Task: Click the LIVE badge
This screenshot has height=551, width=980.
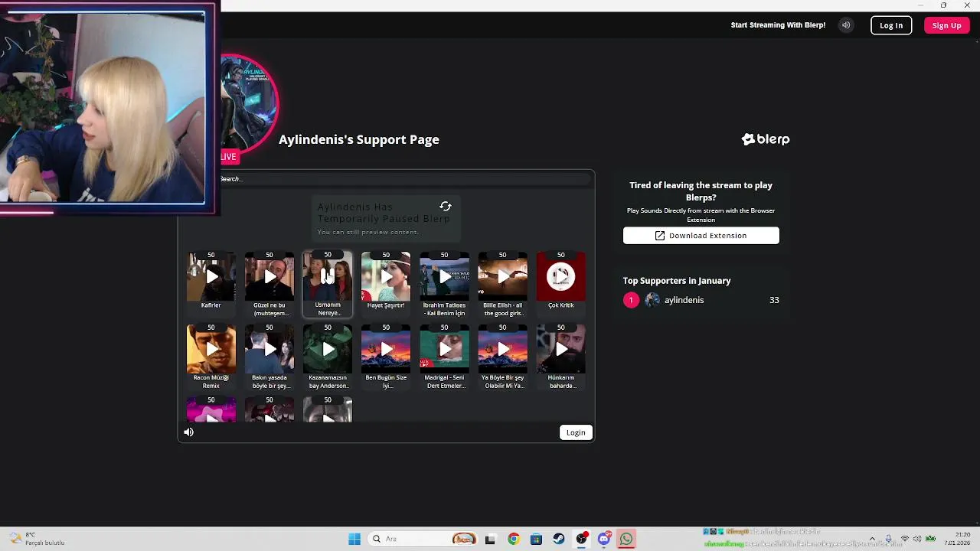Action: pos(229,156)
